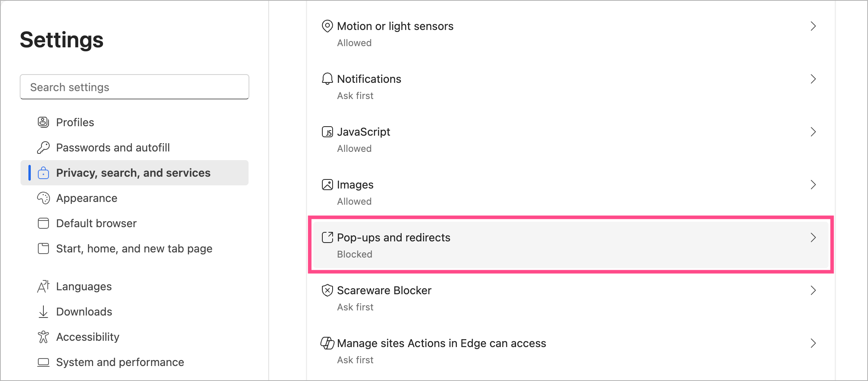Click the Notifications bell icon

(x=327, y=79)
